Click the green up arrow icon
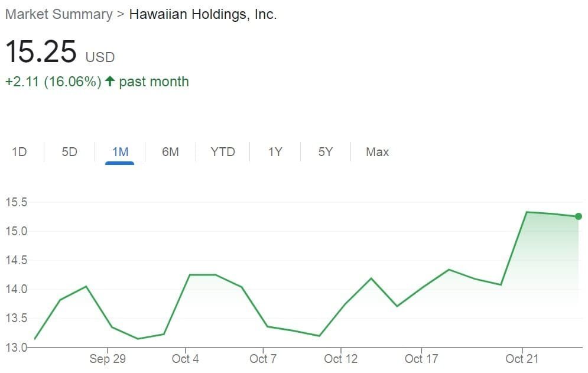 109,82
